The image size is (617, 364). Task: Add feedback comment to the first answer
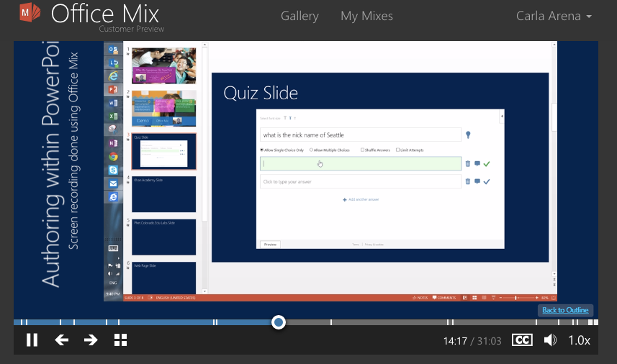click(477, 164)
